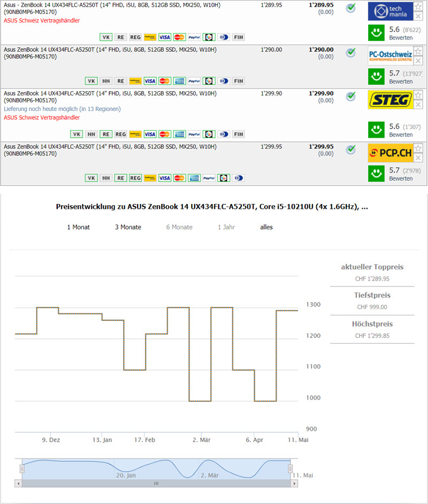Open the STEG shop logo
Image resolution: width=428 pixels, height=504 pixels.
[x=390, y=100]
